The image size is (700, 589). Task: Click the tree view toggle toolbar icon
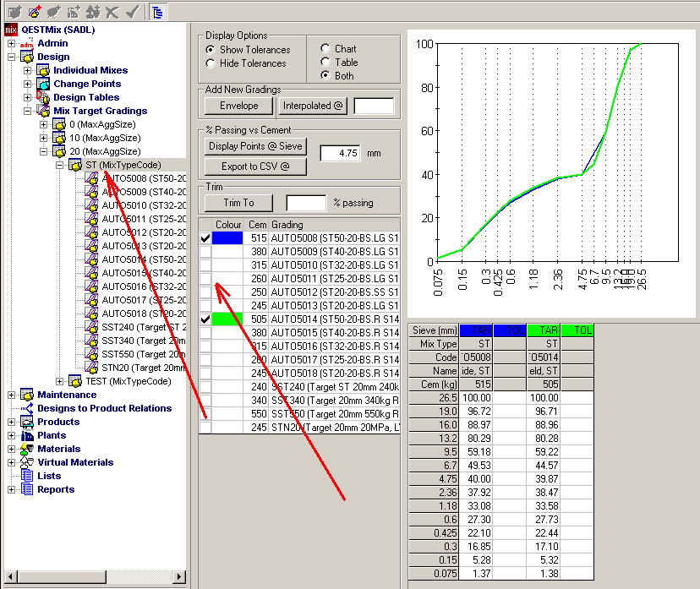pos(157,12)
